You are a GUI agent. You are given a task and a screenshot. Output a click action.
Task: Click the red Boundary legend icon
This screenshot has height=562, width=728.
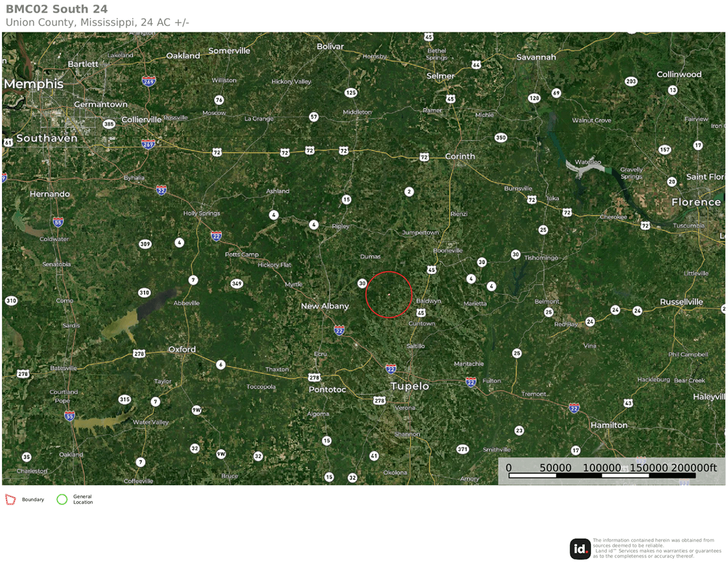[10, 500]
